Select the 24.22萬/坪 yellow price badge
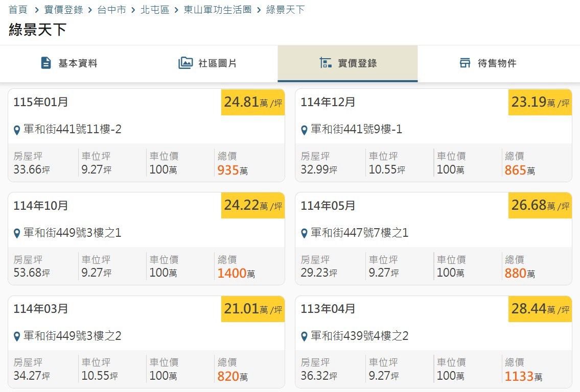The width and height of the screenshot is (580, 392). point(252,206)
